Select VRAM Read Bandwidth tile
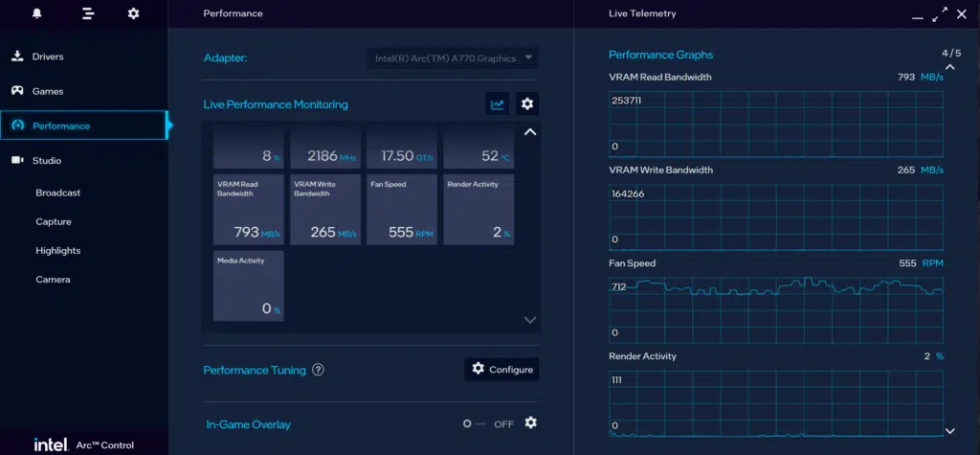The height and width of the screenshot is (455, 980). click(249, 210)
